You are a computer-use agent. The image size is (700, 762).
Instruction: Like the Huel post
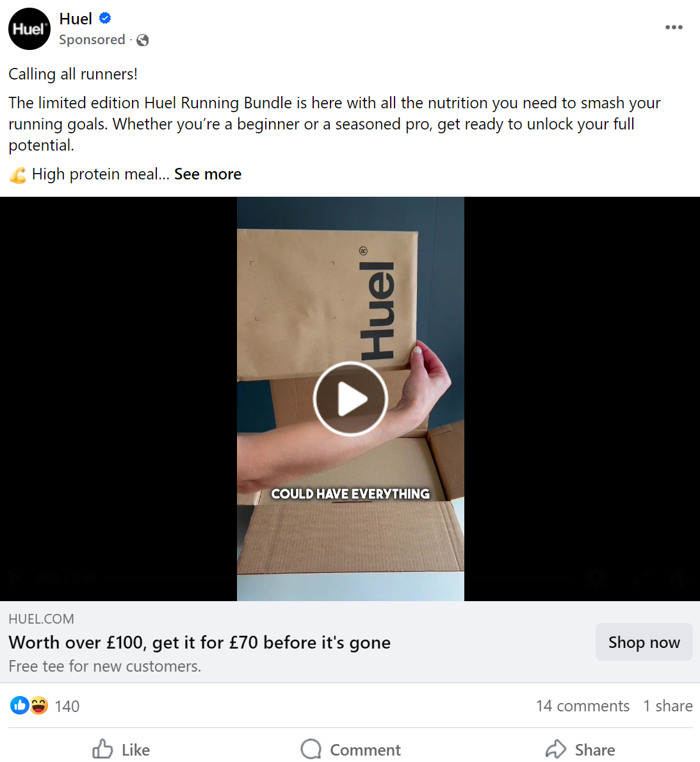[x=121, y=749]
